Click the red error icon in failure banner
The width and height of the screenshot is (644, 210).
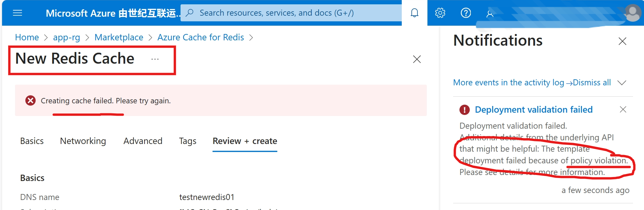[30, 100]
